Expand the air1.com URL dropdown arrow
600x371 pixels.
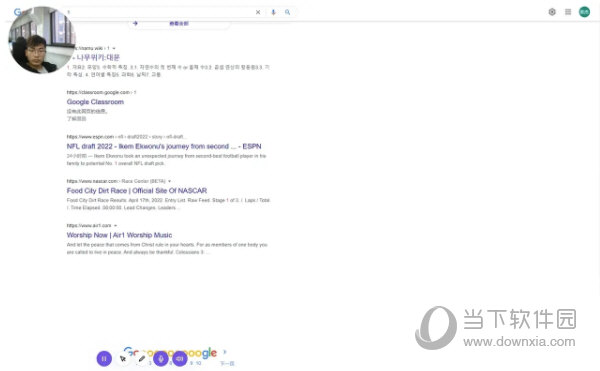[x=115, y=225]
